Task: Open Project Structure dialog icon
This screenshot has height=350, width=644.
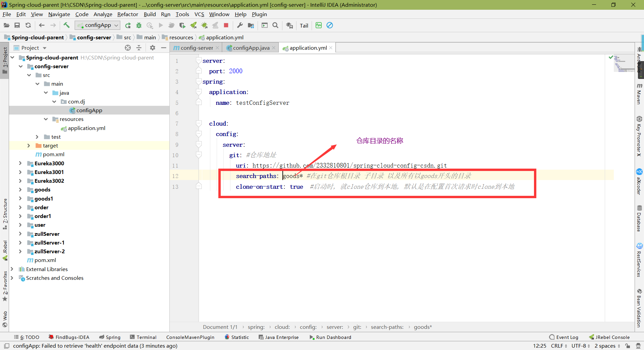Action: pos(251,25)
